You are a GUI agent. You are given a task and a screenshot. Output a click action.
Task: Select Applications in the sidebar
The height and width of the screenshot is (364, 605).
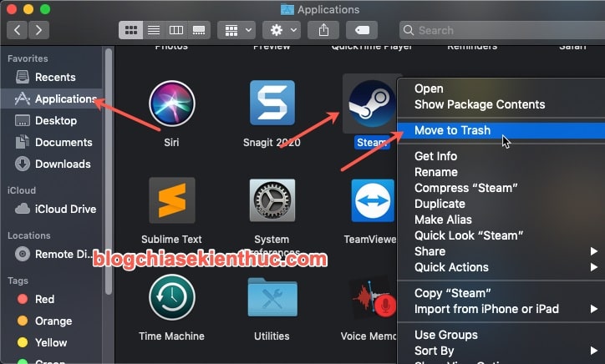[51, 99]
